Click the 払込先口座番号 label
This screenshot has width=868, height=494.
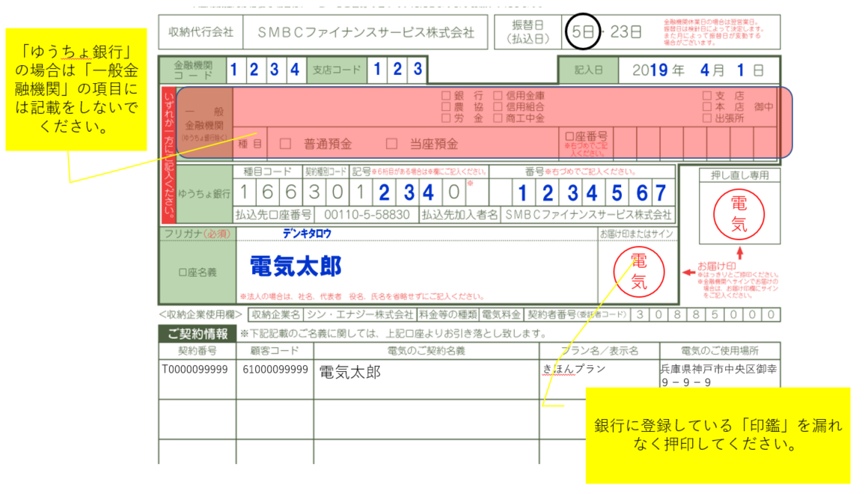click(273, 215)
